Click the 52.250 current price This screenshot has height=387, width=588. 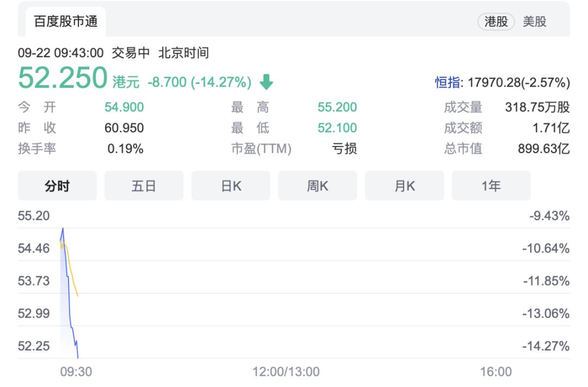click(x=63, y=78)
